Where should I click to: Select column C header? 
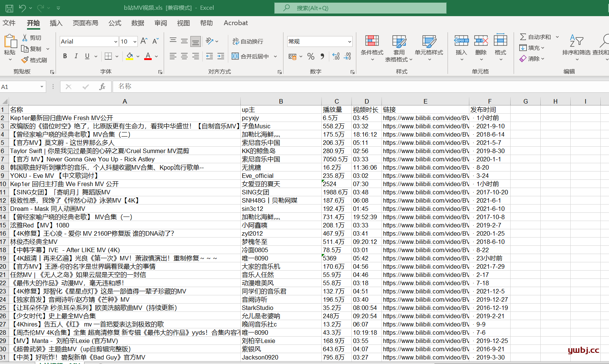click(x=337, y=101)
